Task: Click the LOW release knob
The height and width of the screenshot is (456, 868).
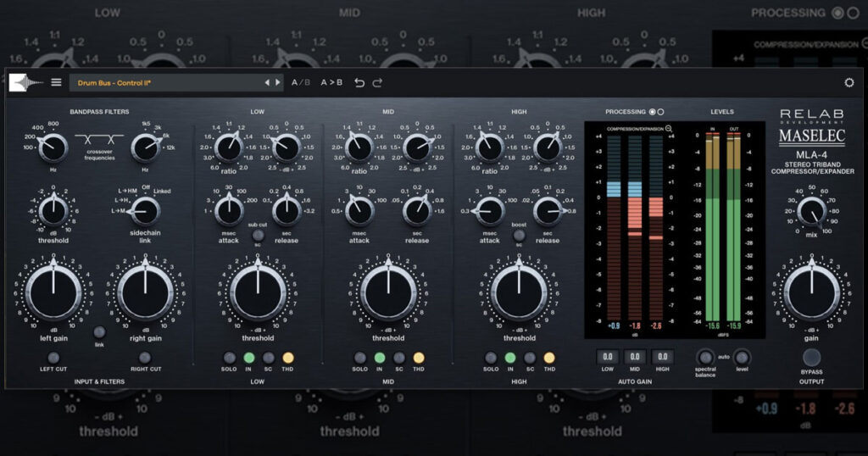Action: [x=287, y=211]
